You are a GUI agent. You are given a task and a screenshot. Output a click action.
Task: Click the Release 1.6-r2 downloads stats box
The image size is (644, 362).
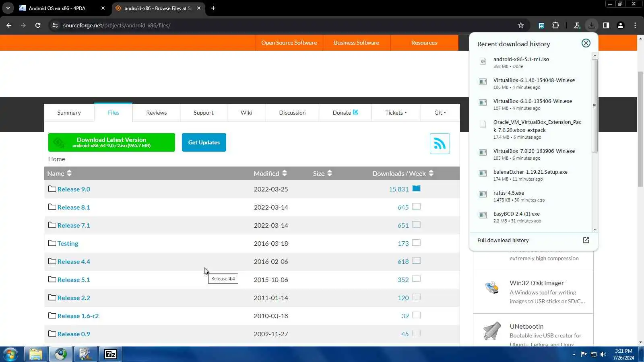tap(417, 315)
